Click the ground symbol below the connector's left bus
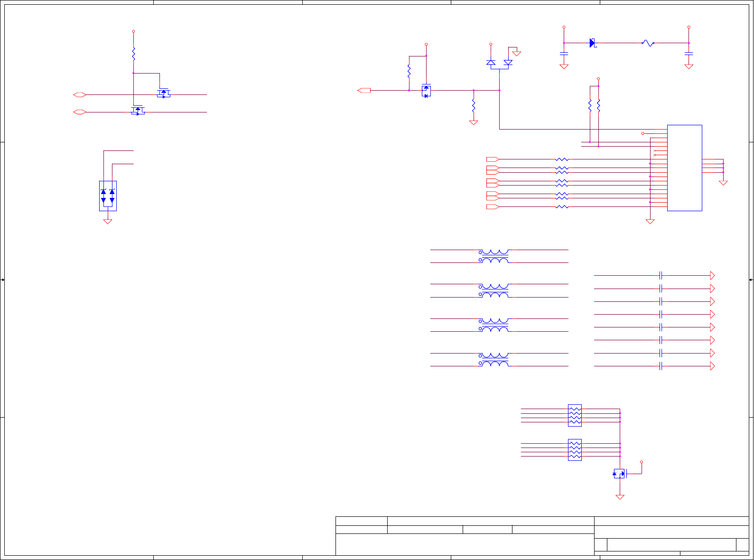 650,221
